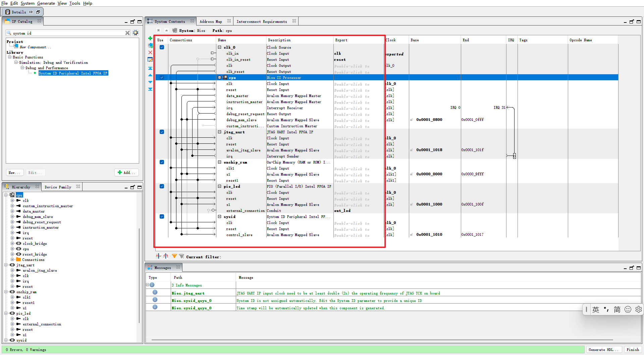Close the Messages tab
The width and height of the screenshot is (644, 355).
[178, 267]
